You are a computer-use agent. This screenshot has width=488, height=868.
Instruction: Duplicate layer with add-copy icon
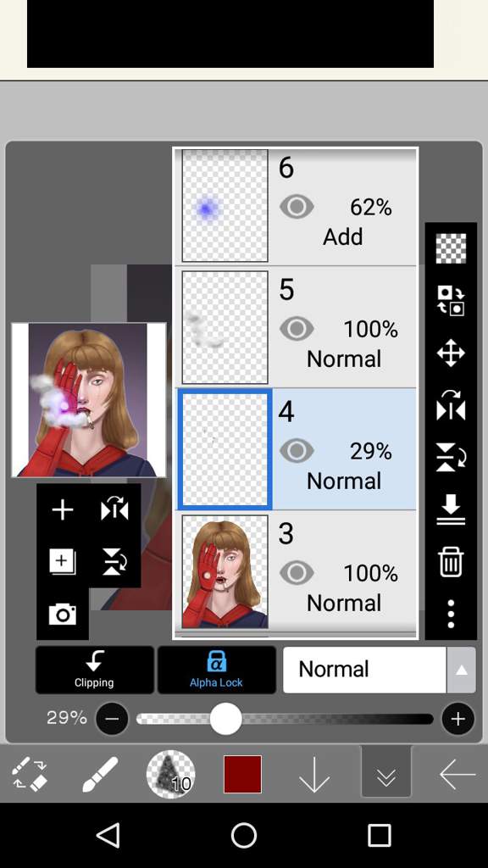62,562
